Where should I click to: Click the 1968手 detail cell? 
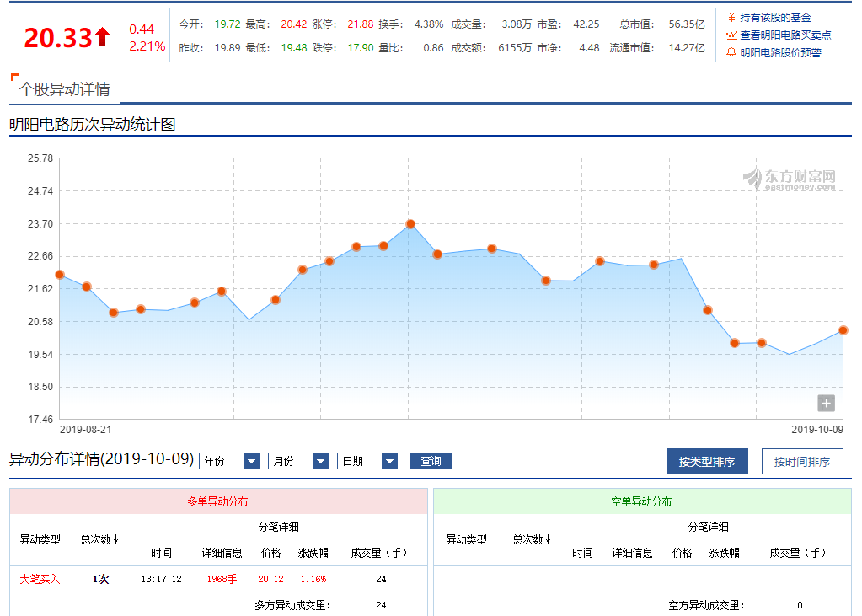[x=222, y=579]
